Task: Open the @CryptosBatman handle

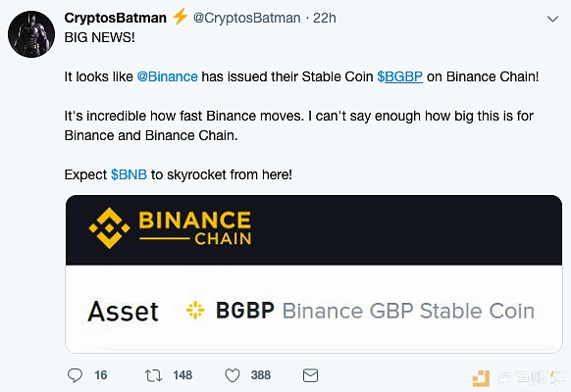Action: [246, 18]
